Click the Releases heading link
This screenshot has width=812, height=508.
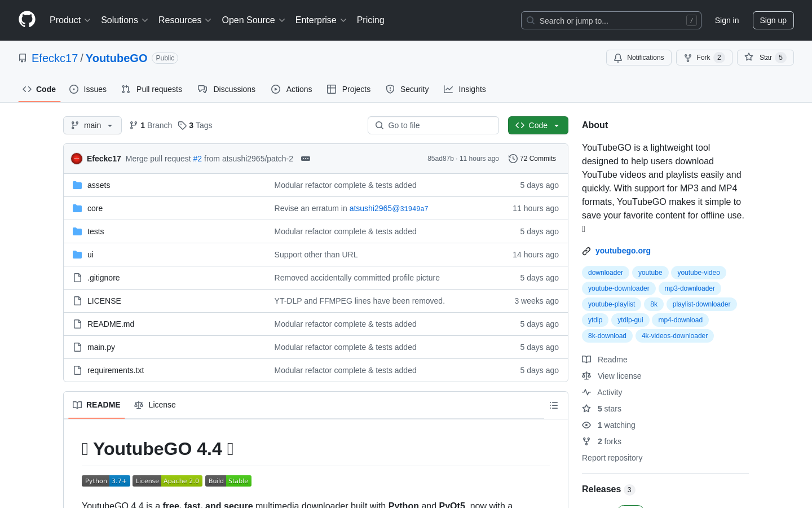[x=601, y=489]
